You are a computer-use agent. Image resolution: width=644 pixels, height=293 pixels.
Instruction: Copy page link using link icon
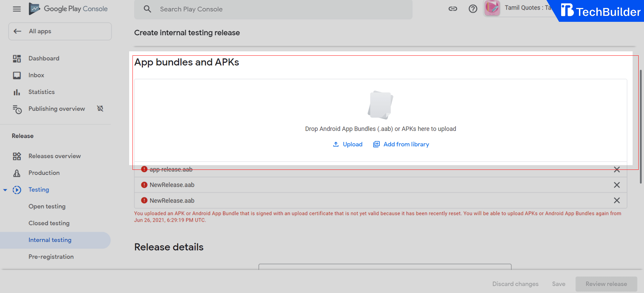tap(452, 9)
